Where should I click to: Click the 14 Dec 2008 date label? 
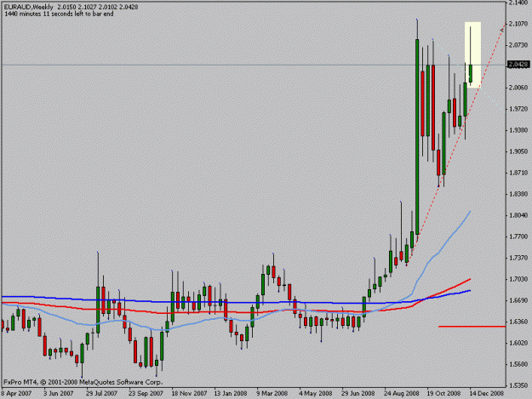pyautogui.click(x=486, y=394)
